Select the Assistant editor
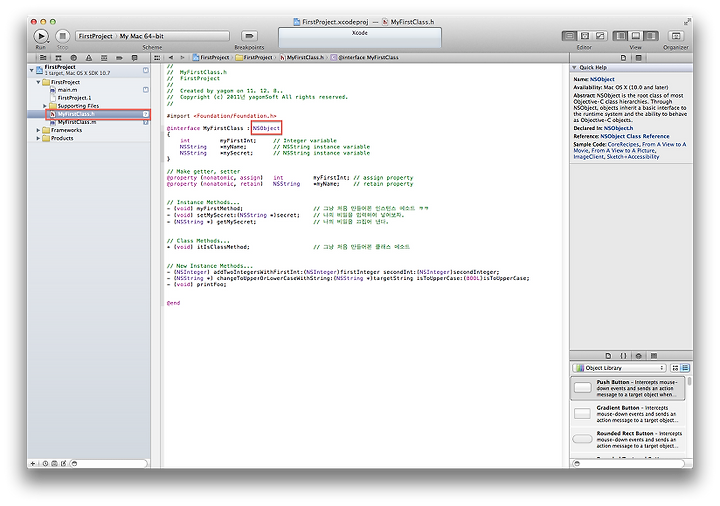This screenshot has height=506, width=720. pyautogui.click(x=585, y=36)
